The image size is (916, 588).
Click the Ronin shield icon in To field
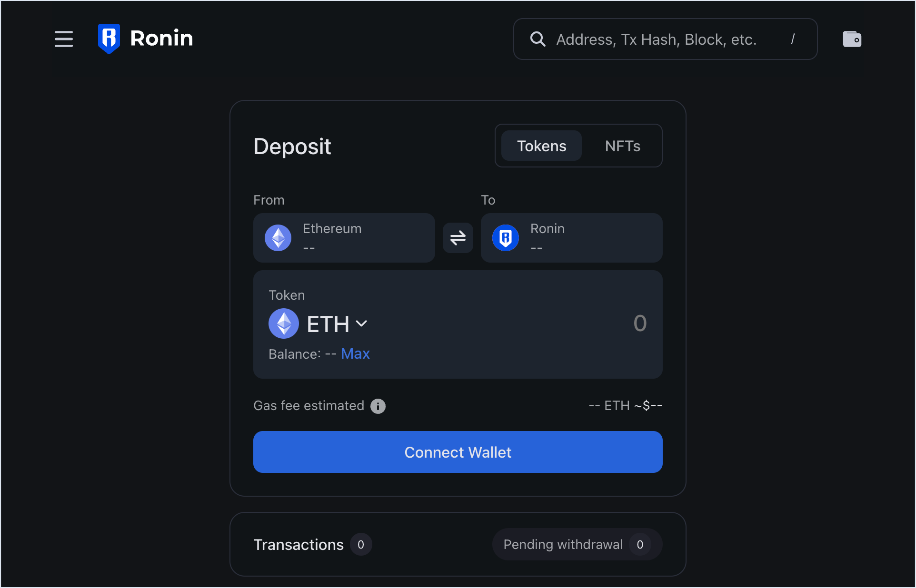[x=506, y=238]
